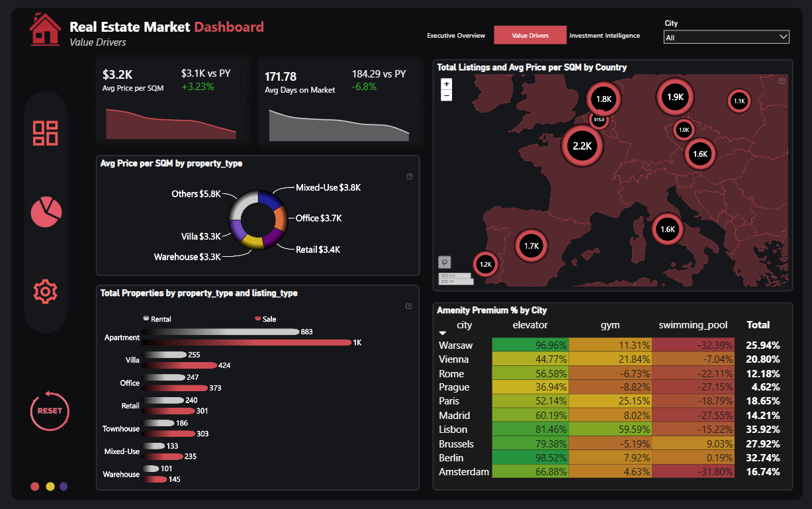This screenshot has width=812, height=509.
Task: Click the donut chart help icon
Action: 410,177
